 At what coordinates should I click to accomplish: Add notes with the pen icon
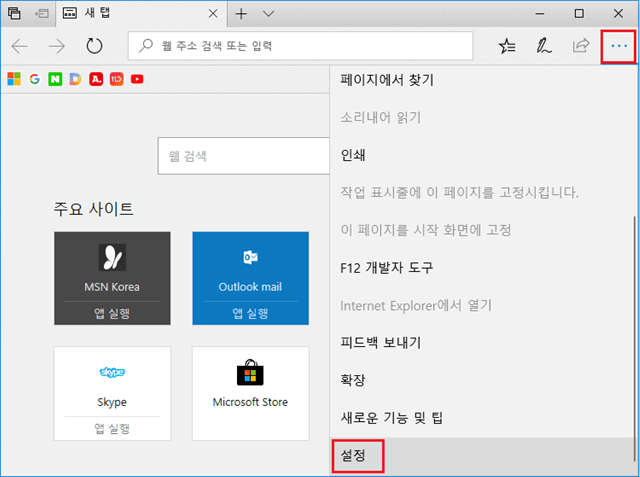543,46
